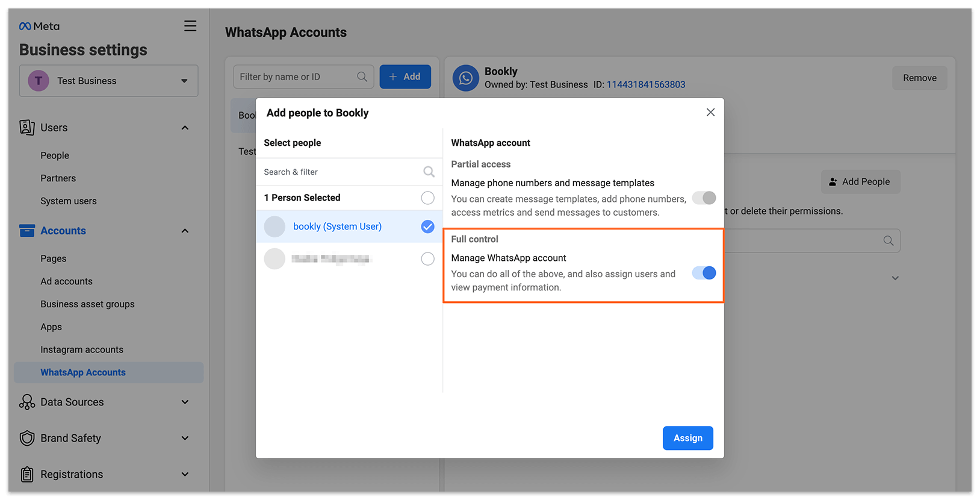Click search icon in Search & filter box
The width and height of the screenshot is (980, 500).
click(x=429, y=172)
